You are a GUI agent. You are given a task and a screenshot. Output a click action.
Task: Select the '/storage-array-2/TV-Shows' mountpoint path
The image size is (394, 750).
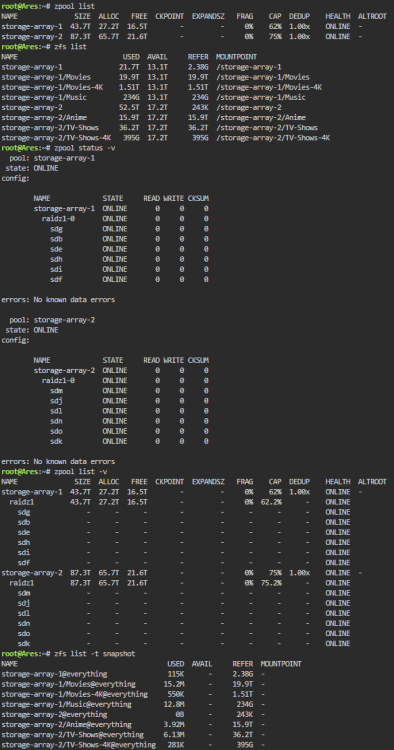click(x=267, y=128)
